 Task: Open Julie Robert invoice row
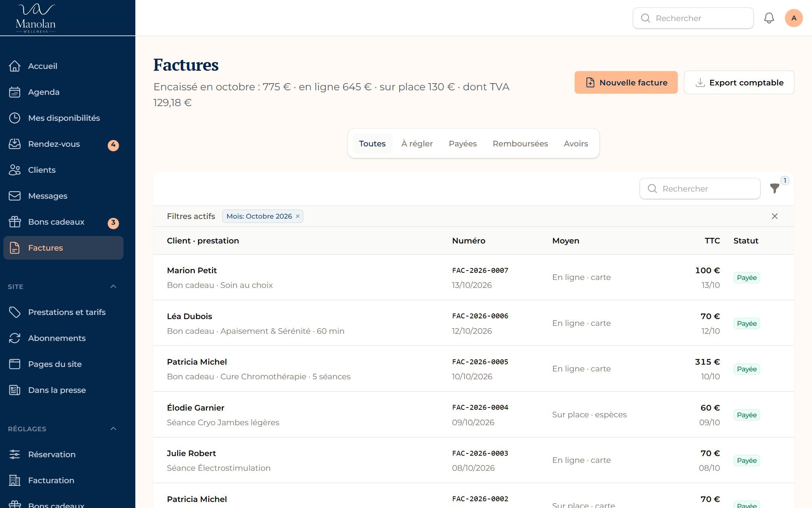point(474,460)
